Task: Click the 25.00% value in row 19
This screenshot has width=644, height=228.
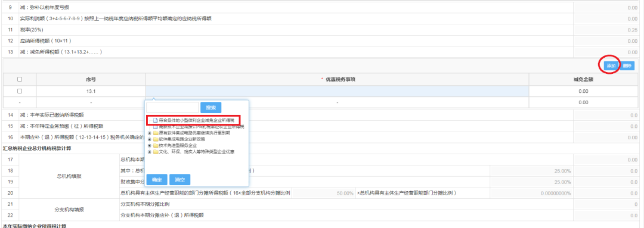Action: click(x=562, y=182)
